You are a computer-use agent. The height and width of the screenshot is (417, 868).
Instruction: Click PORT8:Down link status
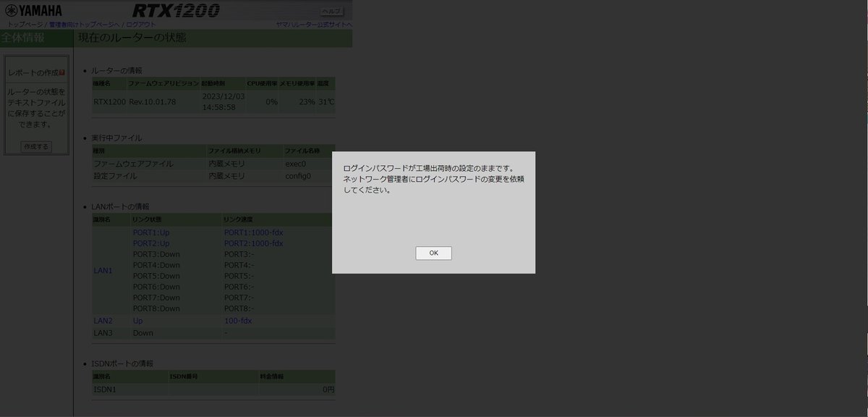156,309
